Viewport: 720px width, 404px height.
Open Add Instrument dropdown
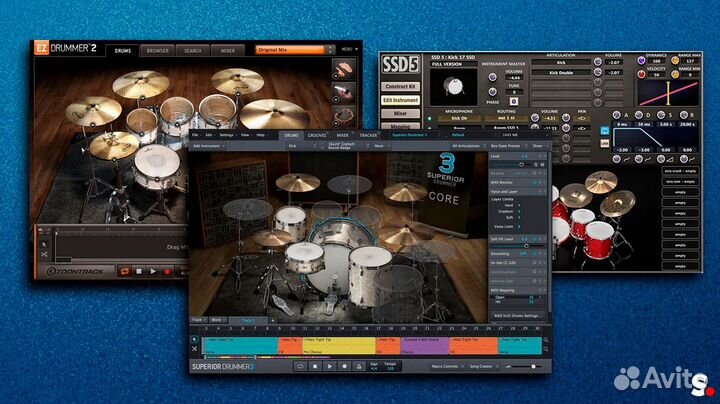[209, 146]
